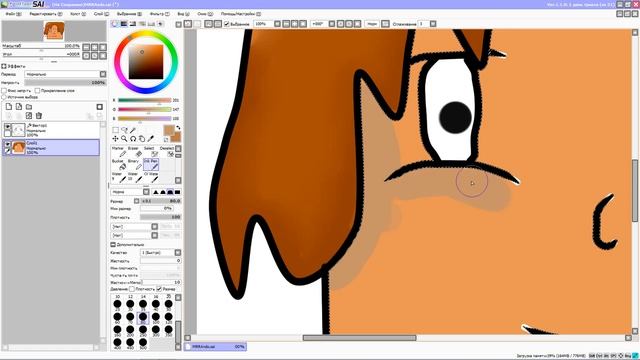Click the layer opacity slider

pos(65,82)
